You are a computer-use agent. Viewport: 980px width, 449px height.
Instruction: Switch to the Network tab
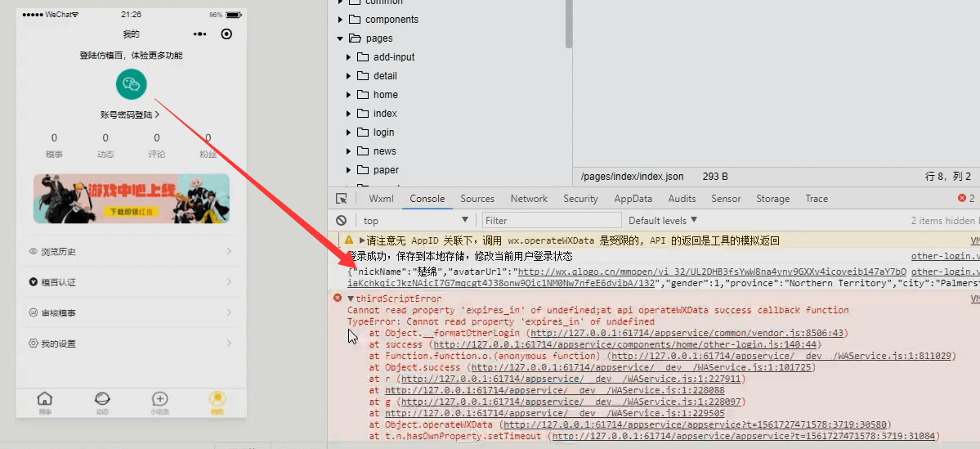529,198
